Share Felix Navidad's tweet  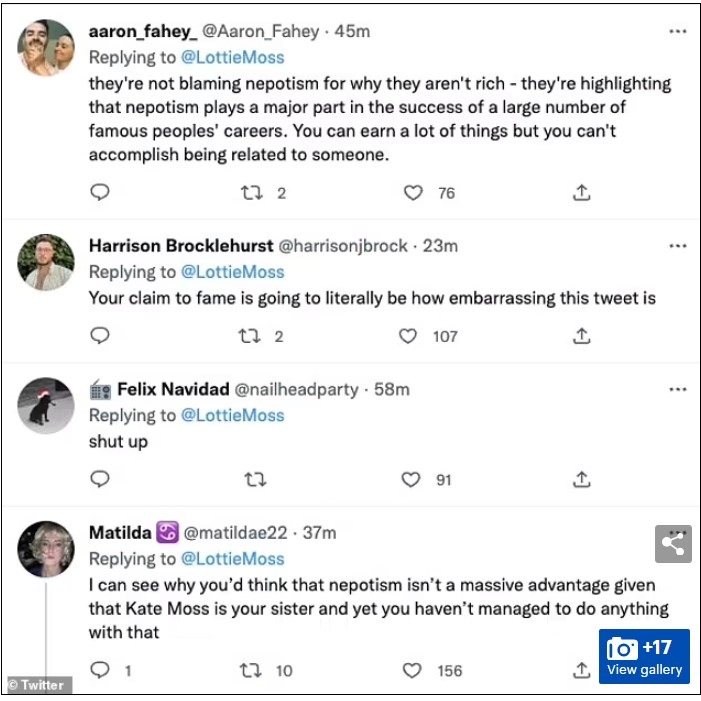(x=582, y=480)
